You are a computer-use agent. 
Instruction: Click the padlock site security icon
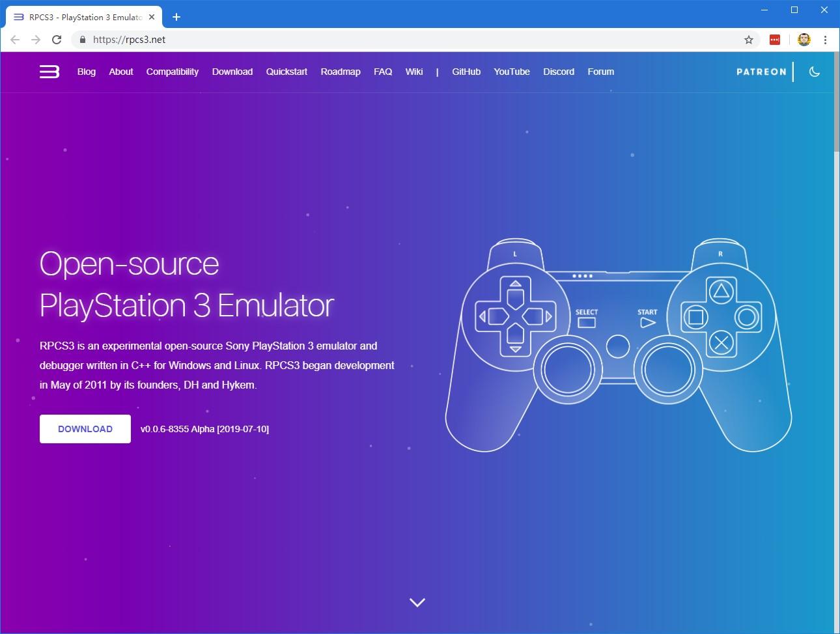pos(82,40)
